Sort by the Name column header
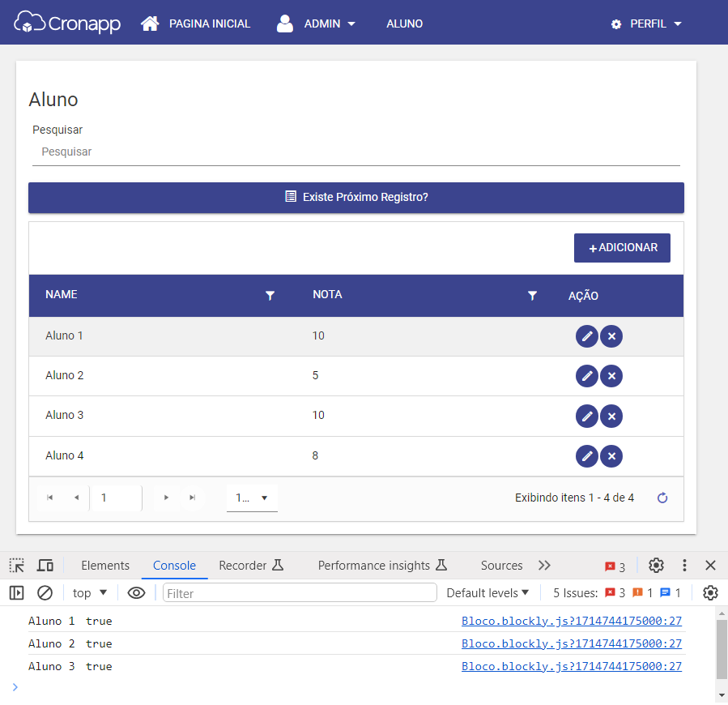The height and width of the screenshot is (705, 728). (62, 295)
